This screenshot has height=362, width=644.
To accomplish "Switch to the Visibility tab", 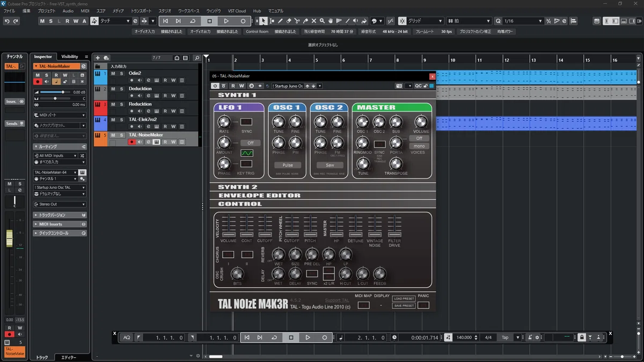I will (69, 56).
